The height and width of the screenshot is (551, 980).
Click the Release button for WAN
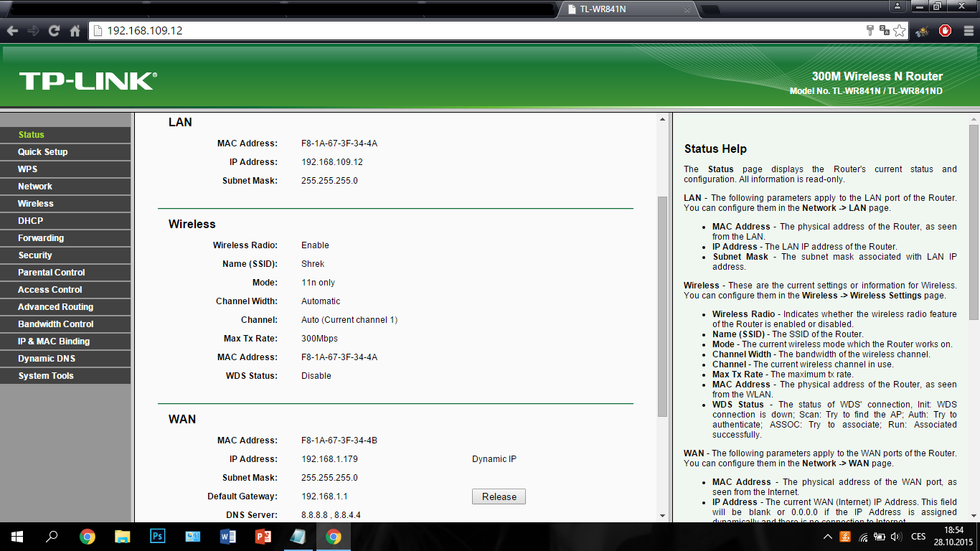499,496
